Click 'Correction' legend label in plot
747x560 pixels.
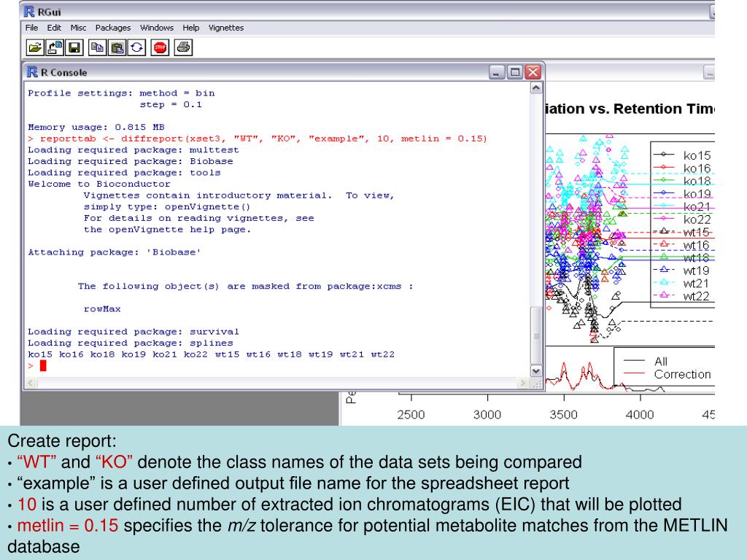[x=682, y=374]
